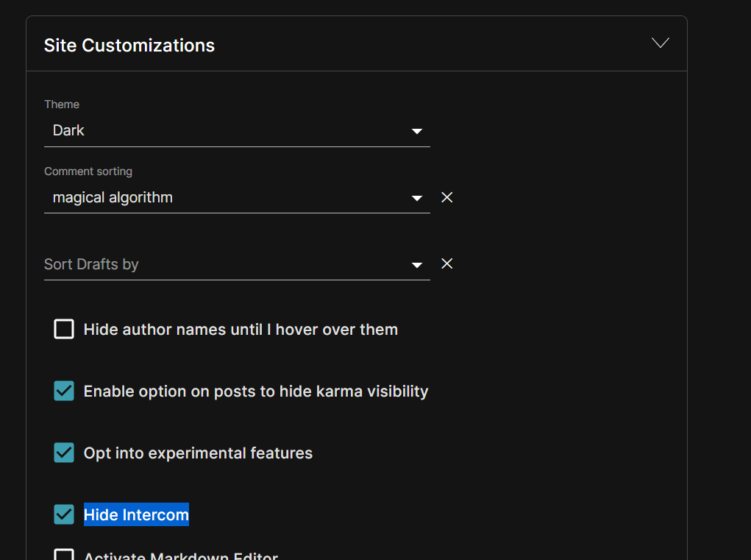
Task: Open the Sort Drafts by dropdown
Action: (228, 264)
